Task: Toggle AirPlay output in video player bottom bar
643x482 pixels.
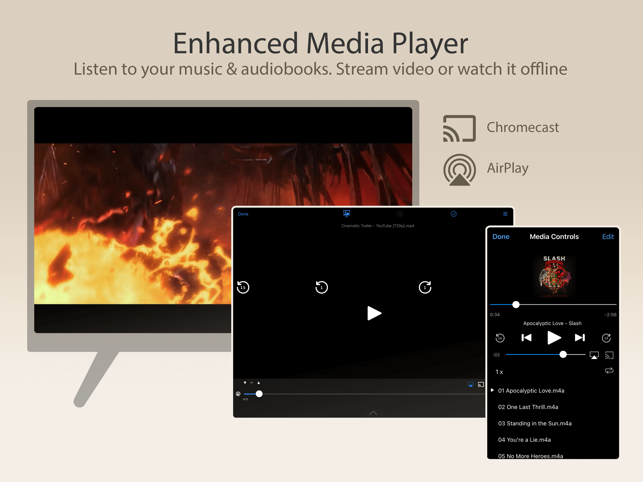Action: pyautogui.click(x=470, y=384)
